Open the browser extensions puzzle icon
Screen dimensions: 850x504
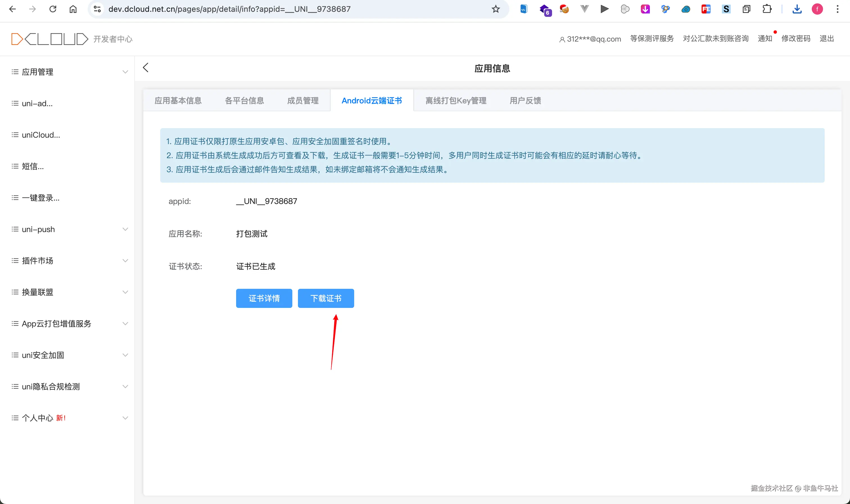[x=767, y=9]
